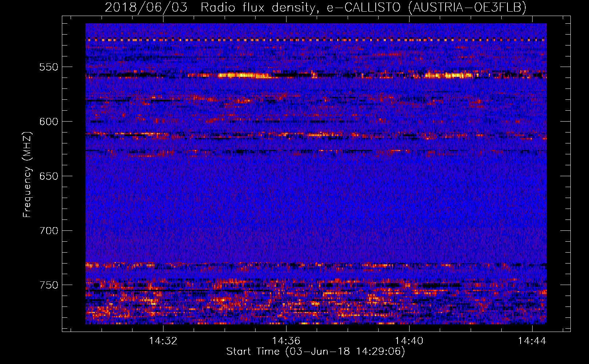Select the 14:44 time axis label

click(532, 341)
